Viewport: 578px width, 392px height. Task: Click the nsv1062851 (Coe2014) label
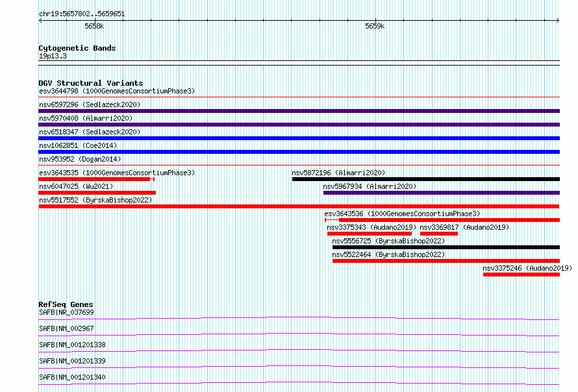pyautogui.click(x=78, y=145)
